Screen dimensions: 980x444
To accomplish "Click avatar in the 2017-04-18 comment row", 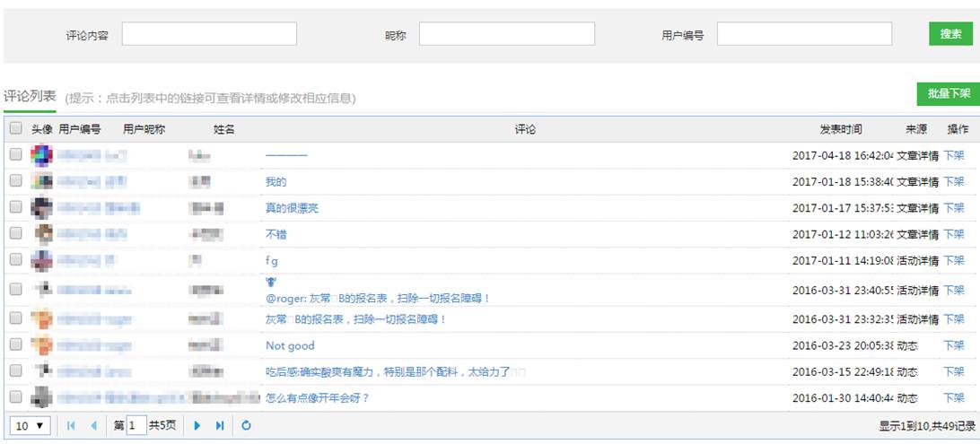I will 41,155.
